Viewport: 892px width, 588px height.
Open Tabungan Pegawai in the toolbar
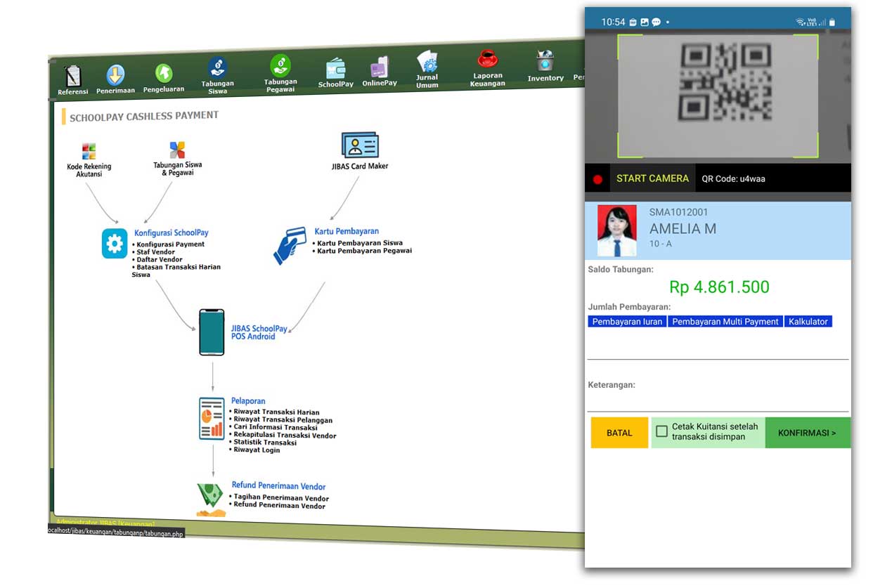280,74
